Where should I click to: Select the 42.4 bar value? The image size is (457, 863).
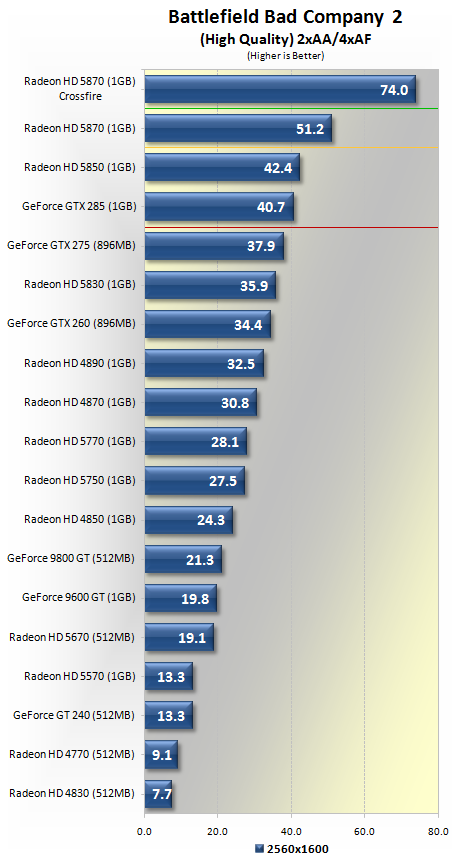click(x=278, y=169)
